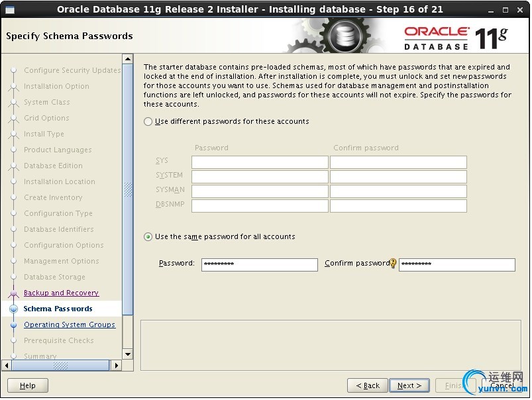532x400 pixels.
Task: Focus the shared Password field
Action: 260,265
